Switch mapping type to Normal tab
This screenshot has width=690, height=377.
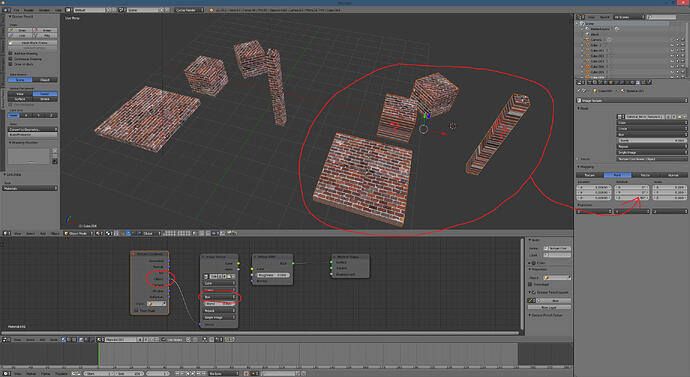[x=673, y=175]
